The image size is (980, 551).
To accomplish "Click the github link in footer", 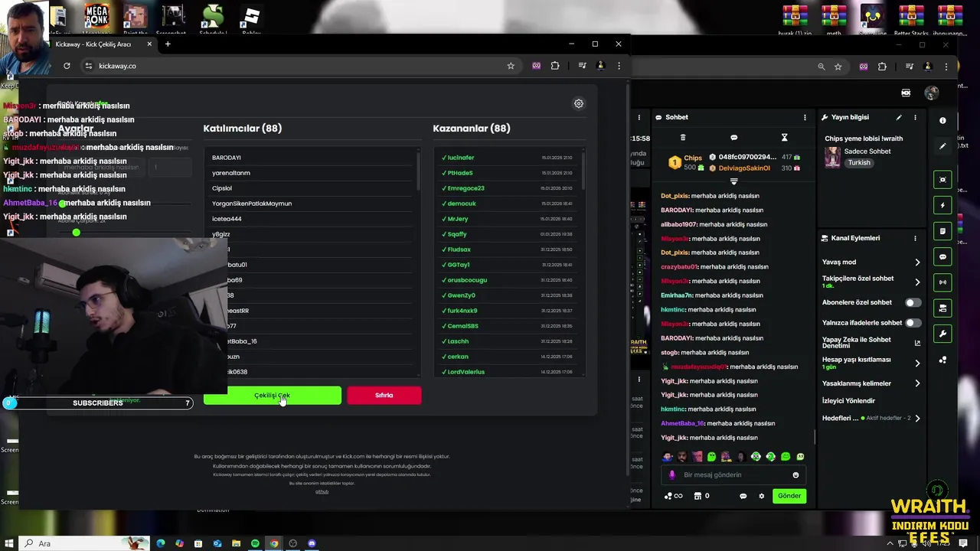I will pyautogui.click(x=322, y=491).
